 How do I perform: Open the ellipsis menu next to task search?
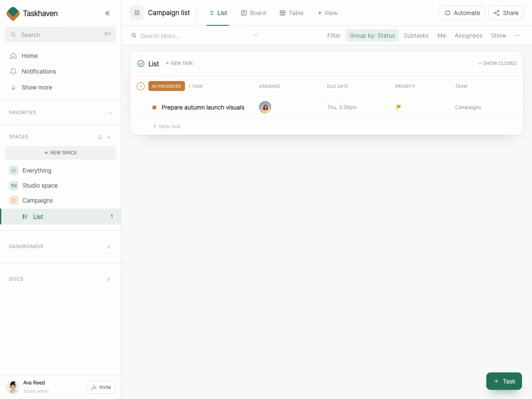click(255, 35)
